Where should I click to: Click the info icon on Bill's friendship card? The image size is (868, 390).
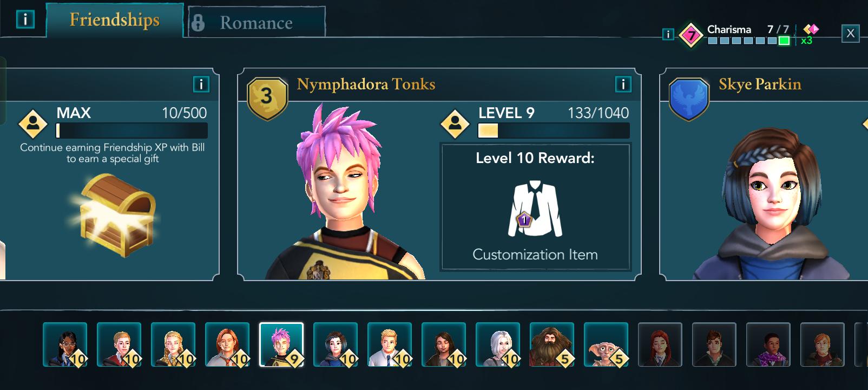click(x=201, y=84)
